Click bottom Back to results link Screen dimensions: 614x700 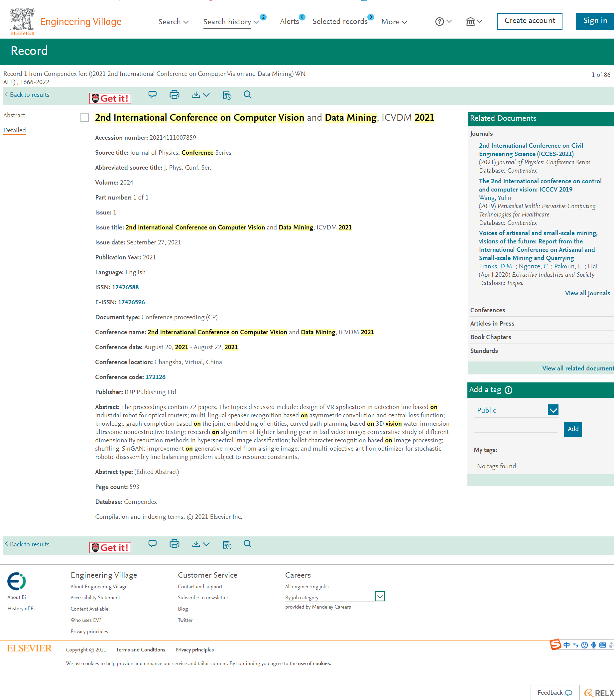coord(27,544)
